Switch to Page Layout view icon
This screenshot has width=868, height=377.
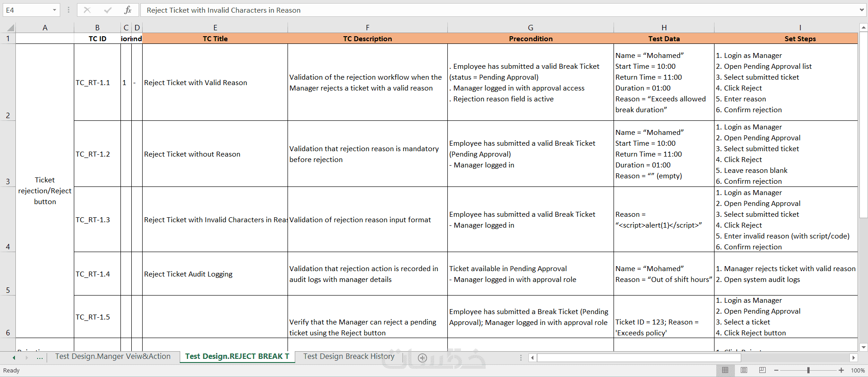point(744,370)
